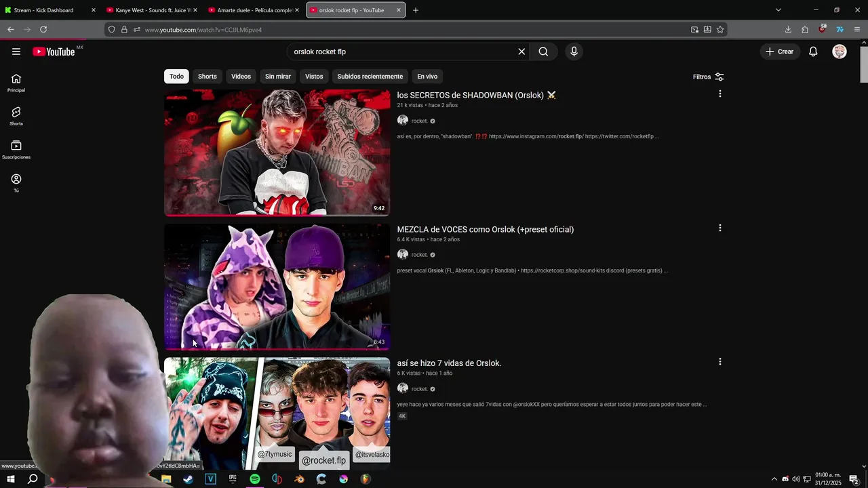Open 7 vidas de Orslok video thumbnail

277,413
